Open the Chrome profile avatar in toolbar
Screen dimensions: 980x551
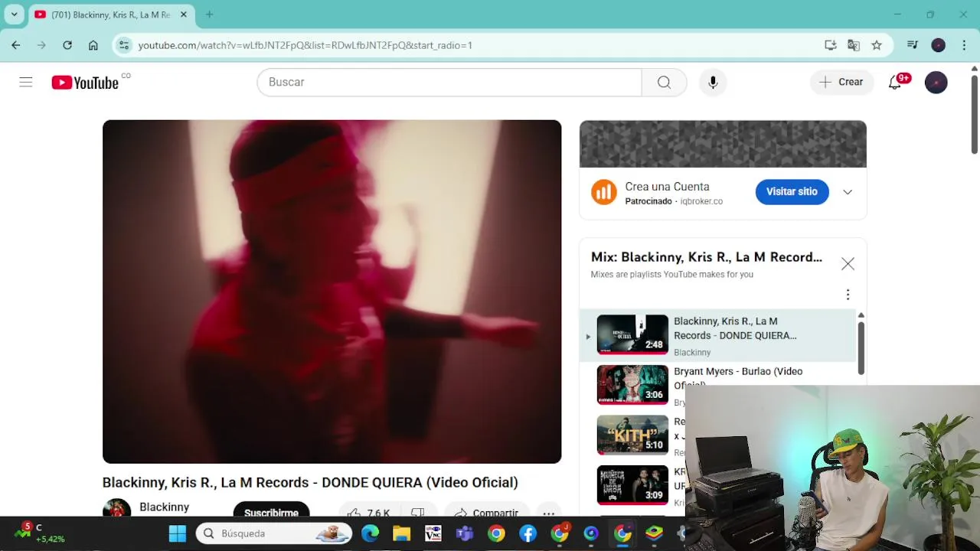[x=938, y=45]
